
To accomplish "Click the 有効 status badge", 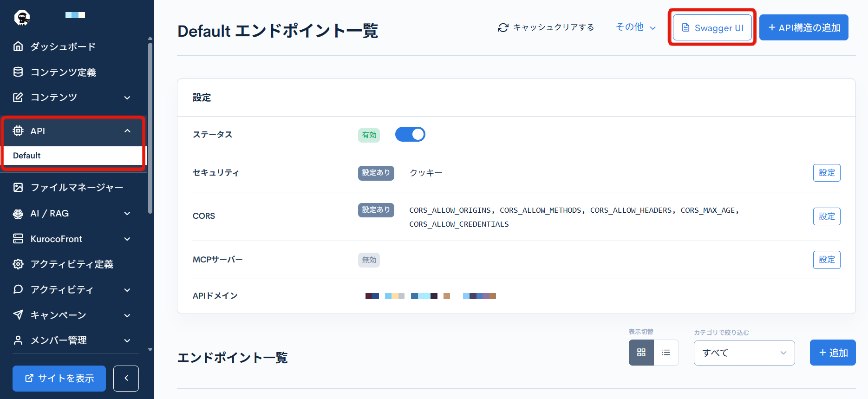I will pos(369,135).
